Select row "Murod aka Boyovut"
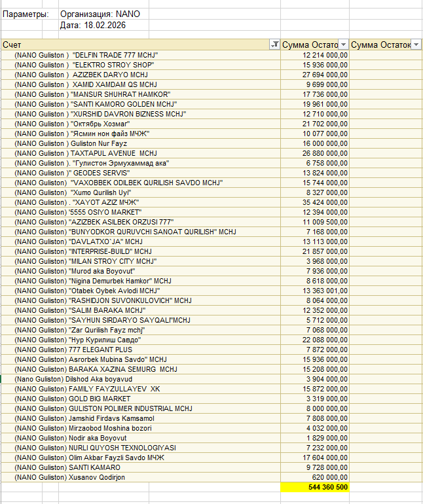The width and height of the screenshot is (423, 504). (x=141, y=271)
